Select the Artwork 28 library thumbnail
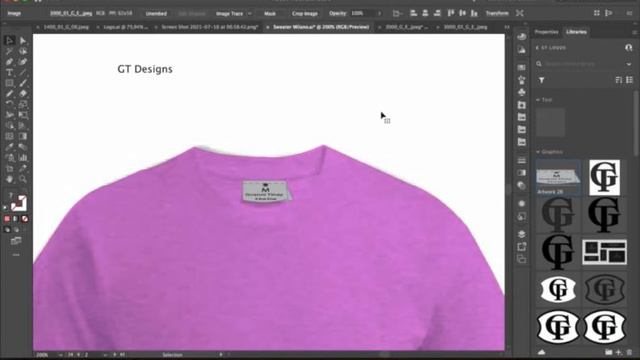 (x=558, y=177)
